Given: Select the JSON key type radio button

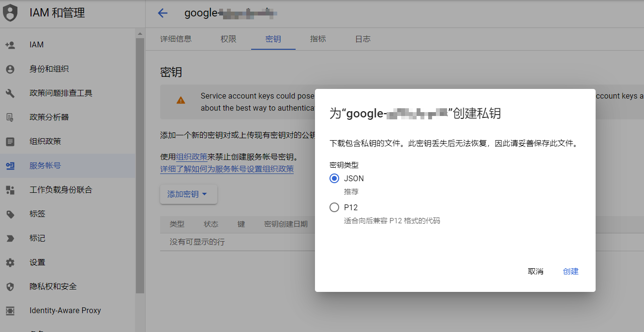Looking at the screenshot, I should click(334, 178).
